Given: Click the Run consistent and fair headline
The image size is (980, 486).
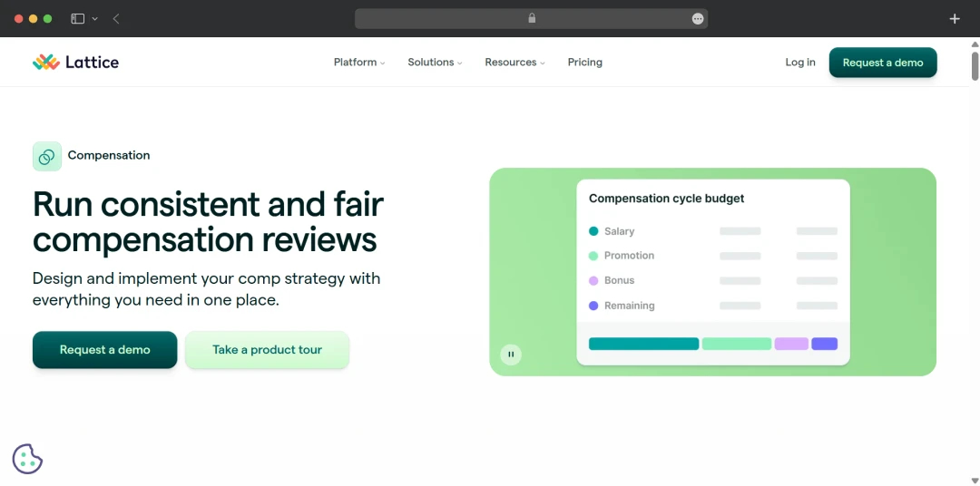Looking at the screenshot, I should click(x=208, y=222).
